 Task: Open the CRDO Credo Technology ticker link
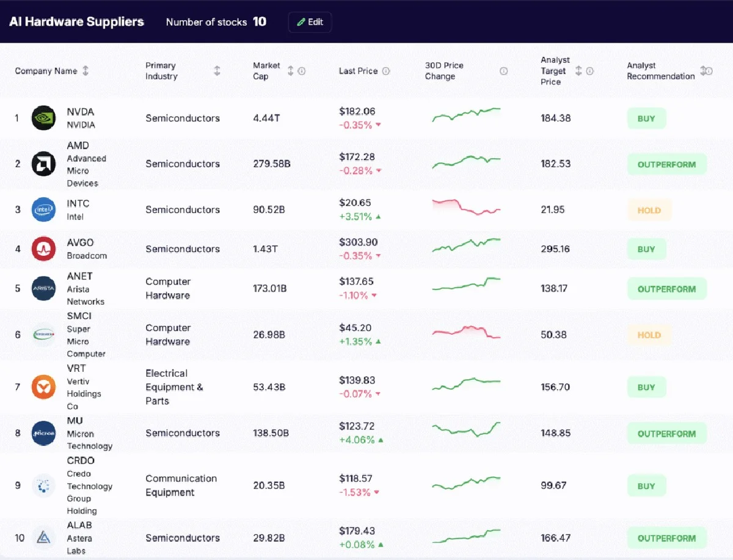coord(81,460)
